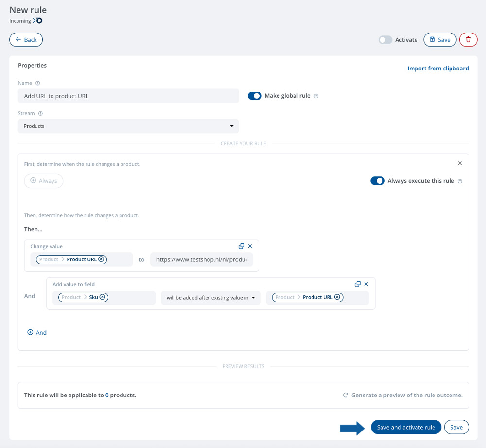Screen dimensions: 486x448
Task: Click the bottom Save button
Action: point(456,427)
